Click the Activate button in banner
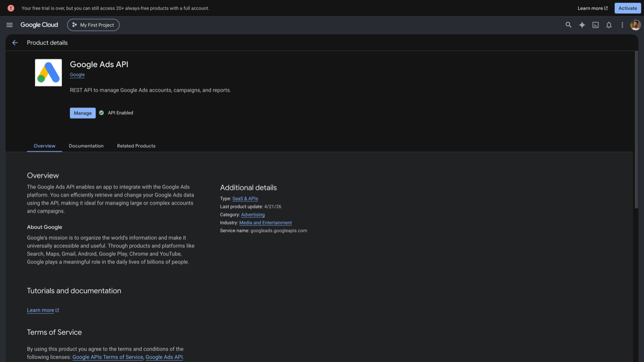 (x=627, y=8)
